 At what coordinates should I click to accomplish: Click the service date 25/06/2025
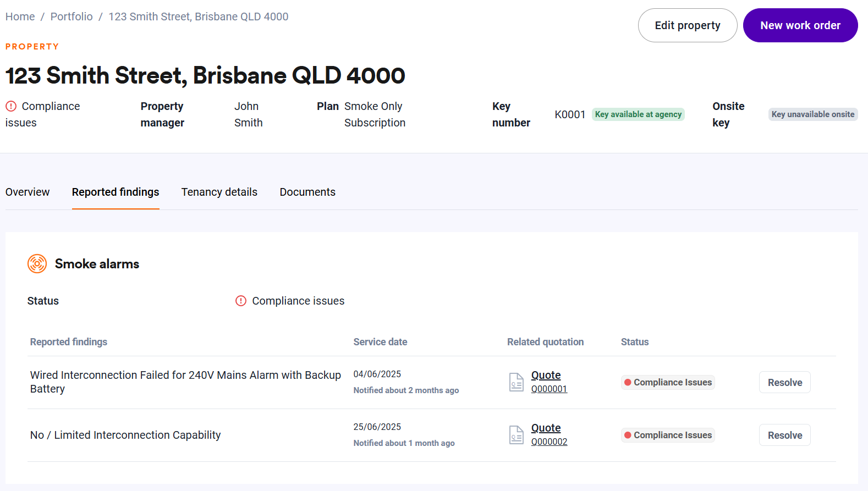pyautogui.click(x=377, y=427)
